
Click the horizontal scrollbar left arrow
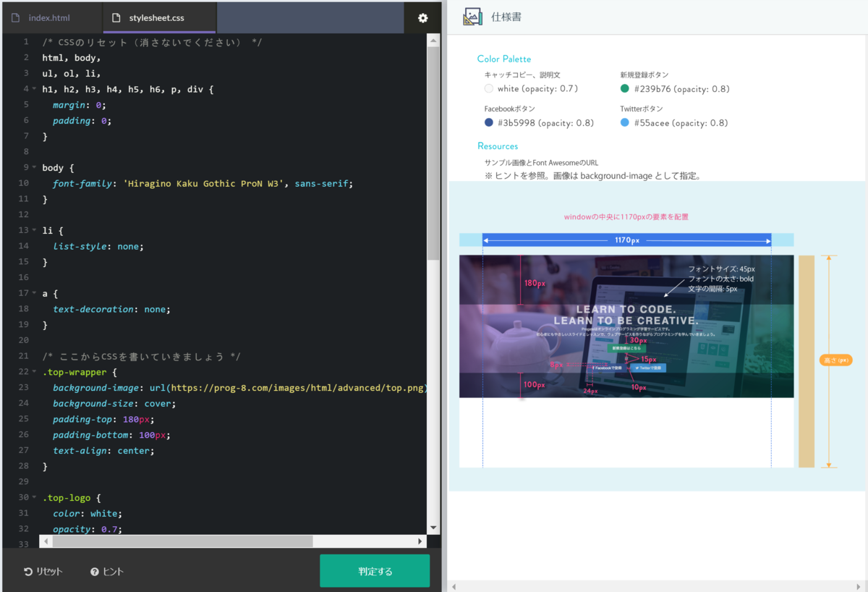[46, 541]
